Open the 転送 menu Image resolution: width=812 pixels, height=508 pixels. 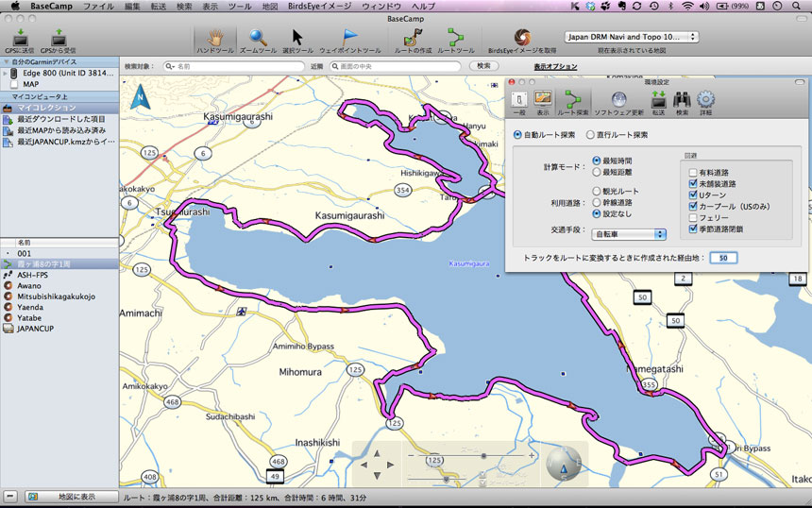point(159,7)
